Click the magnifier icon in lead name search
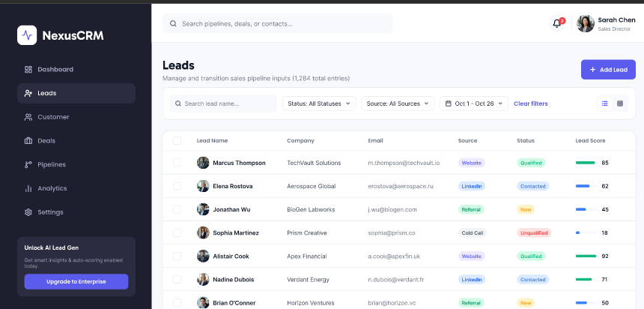This screenshot has width=644, height=309. click(177, 103)
